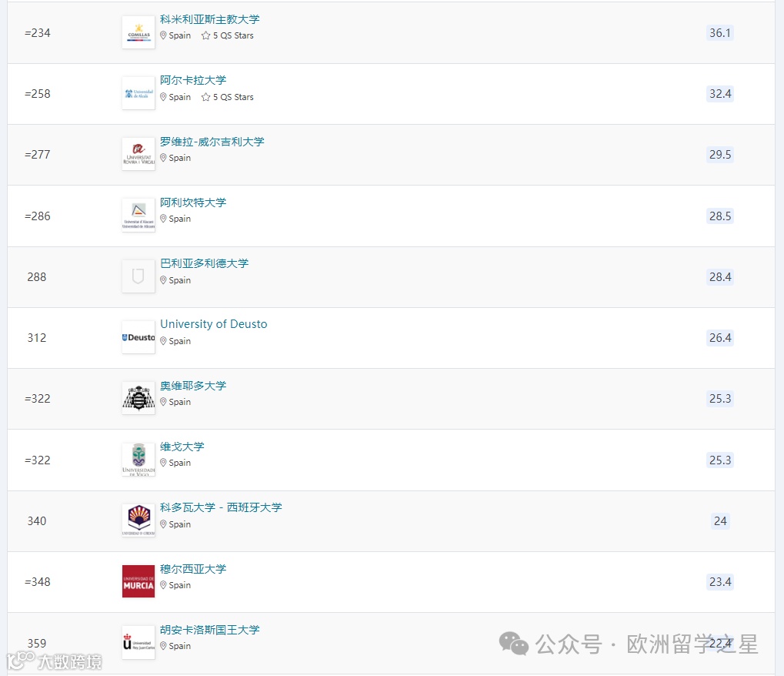Click the Comillas university crest logo
The width and height of the screenshot is (784, 676).
pos(138,32)
